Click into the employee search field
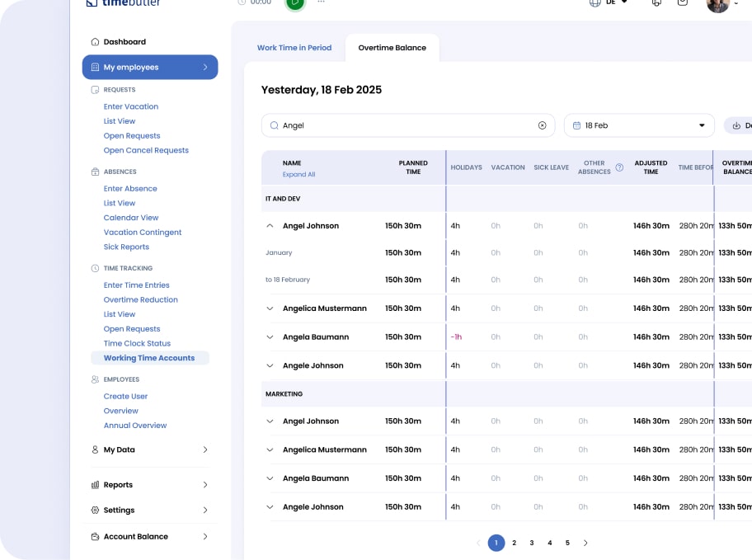The image size is (752, 560). click(x=404, y=125)
